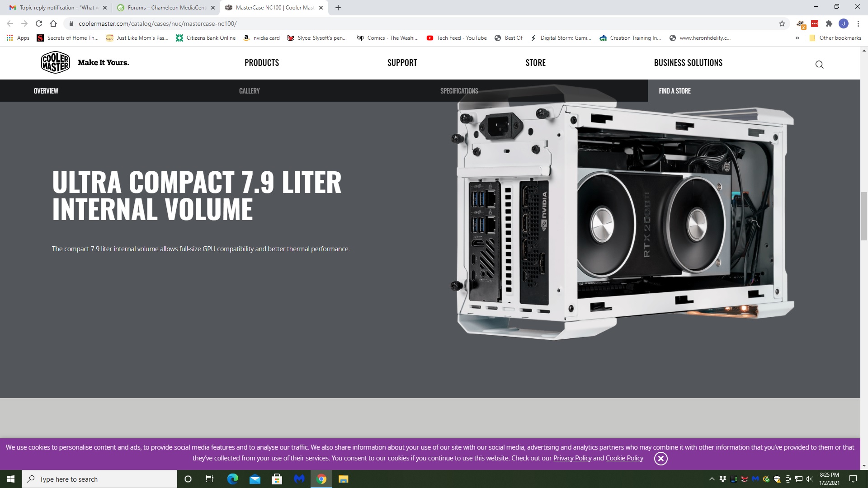This screenshot has width=868, height=488.
Task: Open the site search magnifier icon
Action: tap(819, 65)
